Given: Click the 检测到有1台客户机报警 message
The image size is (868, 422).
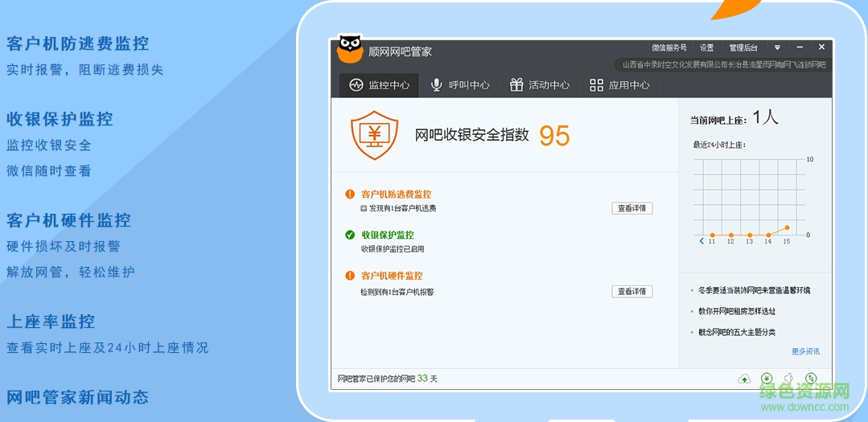Looking at the screenshot, I should click(397, 292).
